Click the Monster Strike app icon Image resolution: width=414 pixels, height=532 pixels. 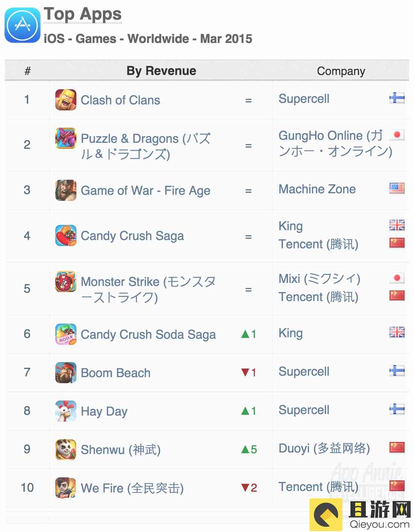66,281
